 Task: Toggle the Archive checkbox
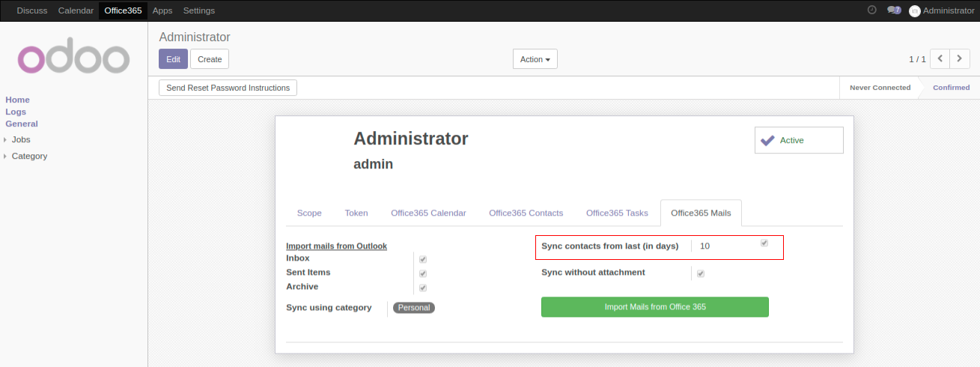point(423,288)
